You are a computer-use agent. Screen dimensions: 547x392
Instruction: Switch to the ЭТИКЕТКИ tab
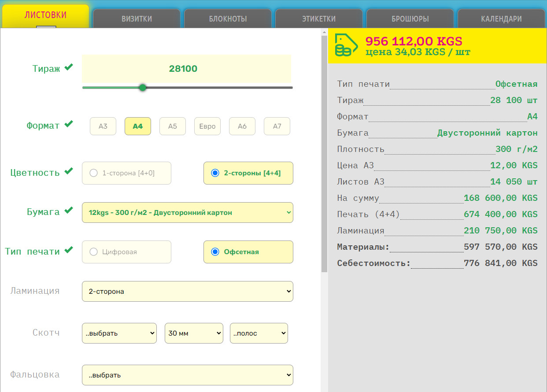pyautogui.click(x=319, y=19)
